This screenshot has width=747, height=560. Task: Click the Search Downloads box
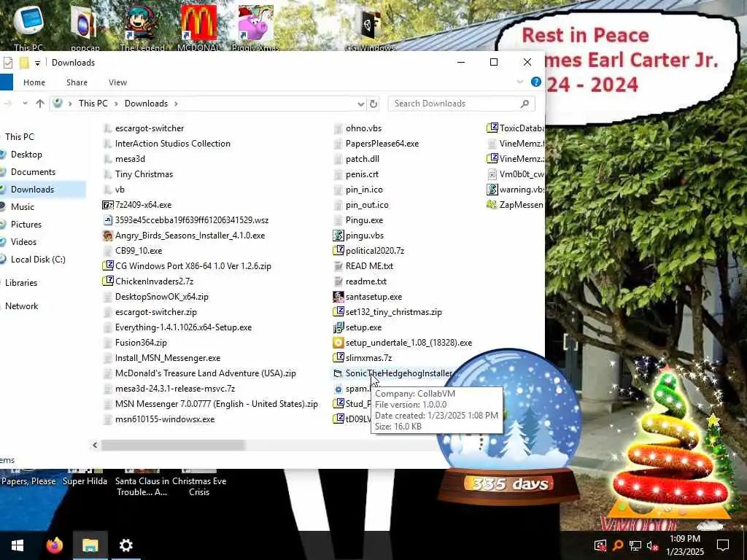pos(461,104)
